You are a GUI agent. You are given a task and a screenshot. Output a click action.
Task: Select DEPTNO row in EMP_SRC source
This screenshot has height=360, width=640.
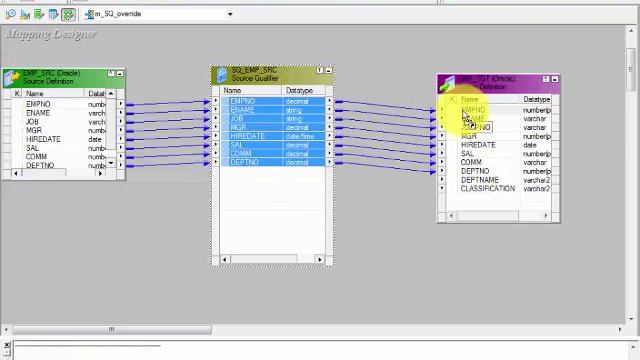[x=59, y=165]
